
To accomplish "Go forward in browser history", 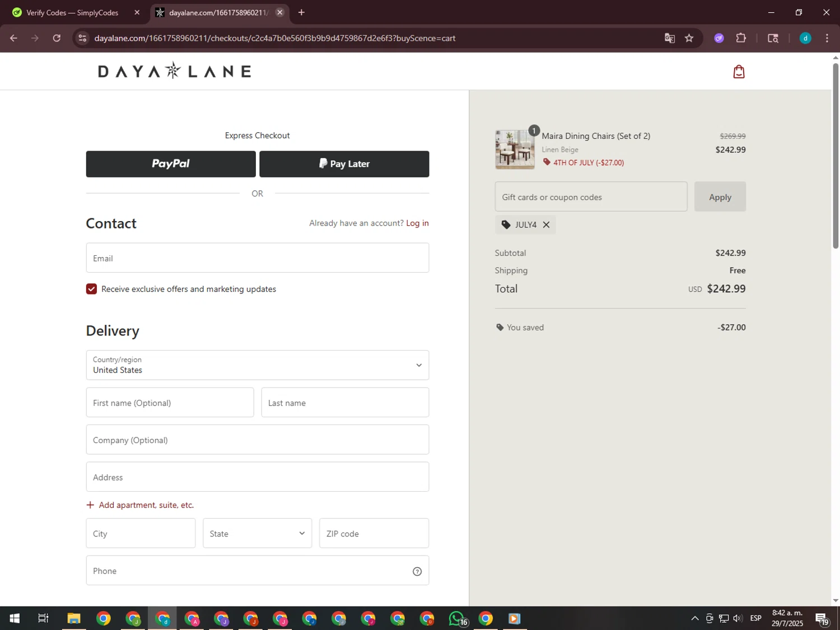I will click(x=35, y=38).
